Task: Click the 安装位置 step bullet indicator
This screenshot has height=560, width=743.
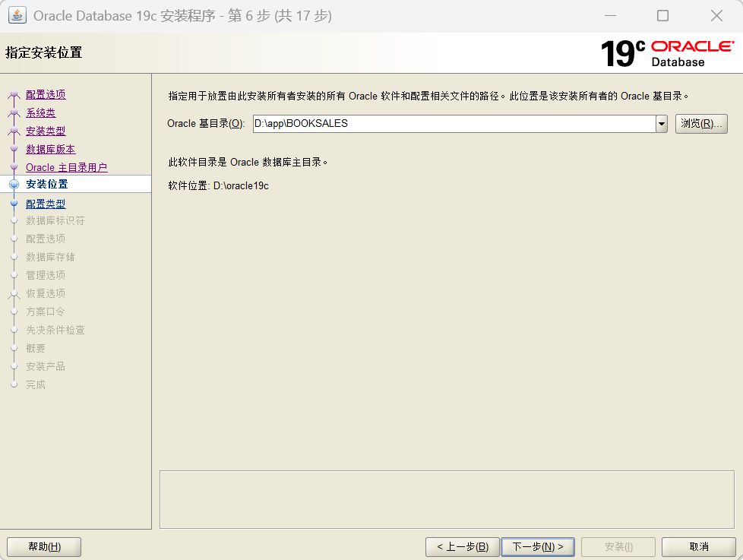Action: [x=14, y=185]
